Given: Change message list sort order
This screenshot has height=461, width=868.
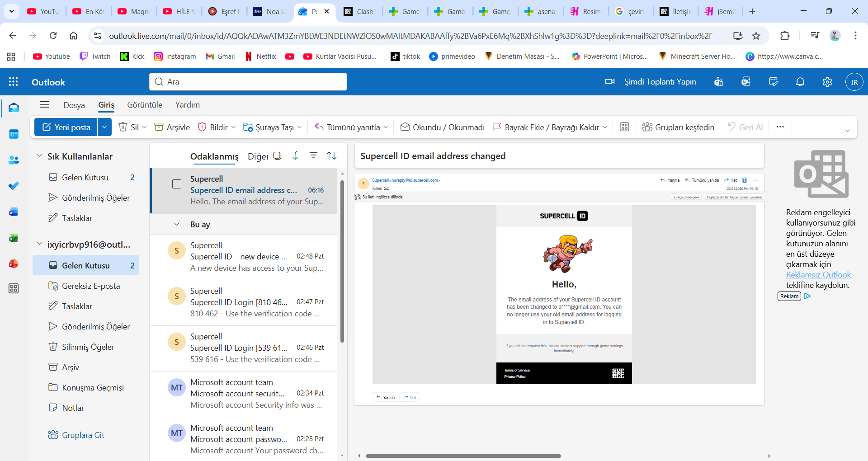Looking at the screenshot, I should [331, 155].
